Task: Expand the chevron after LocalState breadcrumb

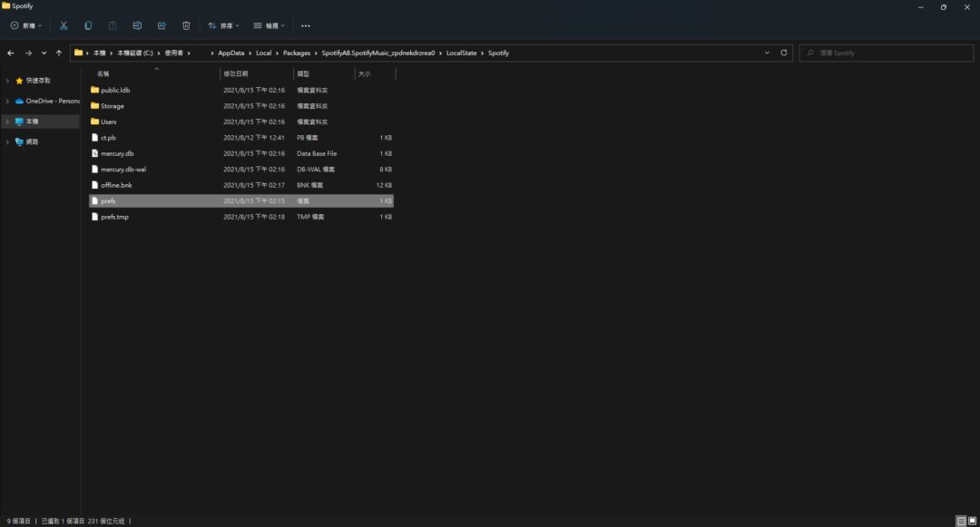Action: click(x=483, y=54)
